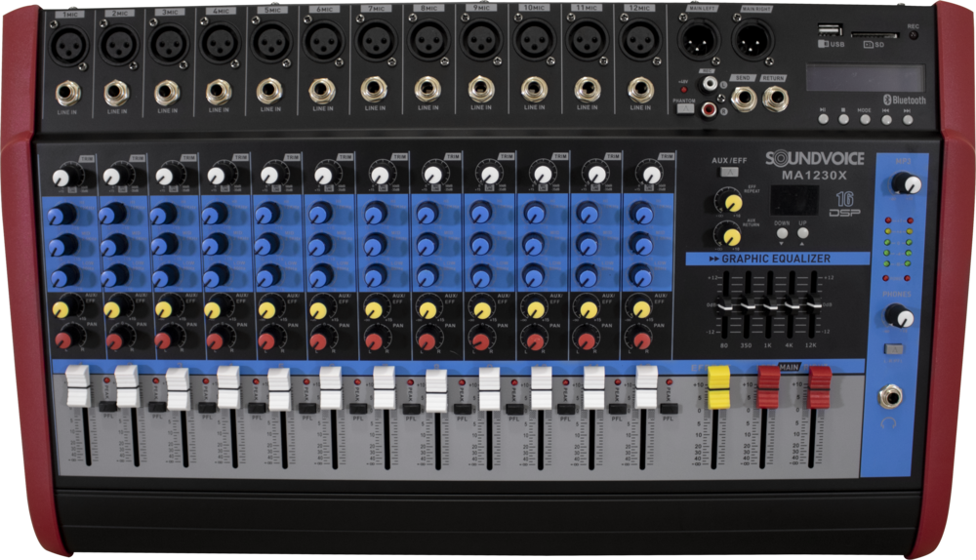This screenshot has width=976, height=560.
Task: Click the SD card slot
Action: coord(874,35)
